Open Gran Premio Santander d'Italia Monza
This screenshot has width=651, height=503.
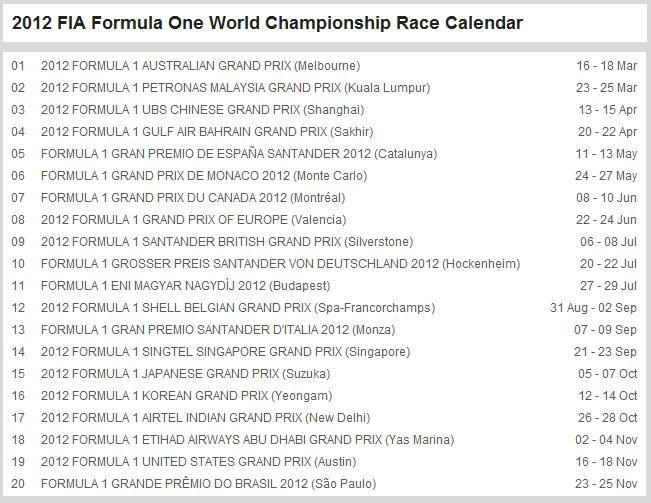[218, 330]
